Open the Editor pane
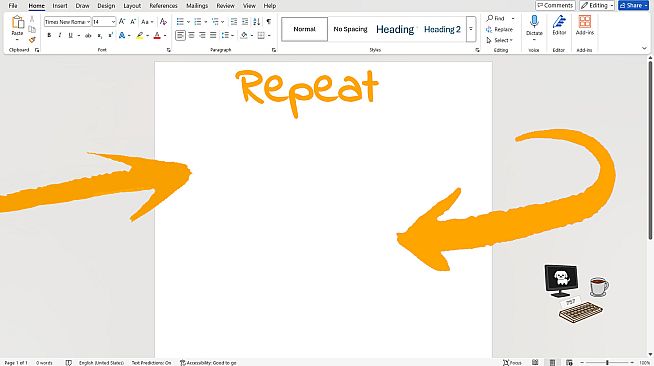Screen dimensions: 654x366 [559, 25]
